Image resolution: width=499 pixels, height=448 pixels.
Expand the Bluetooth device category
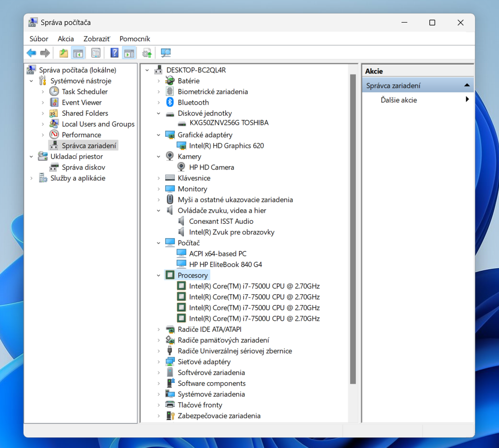(x=158, y=103)
